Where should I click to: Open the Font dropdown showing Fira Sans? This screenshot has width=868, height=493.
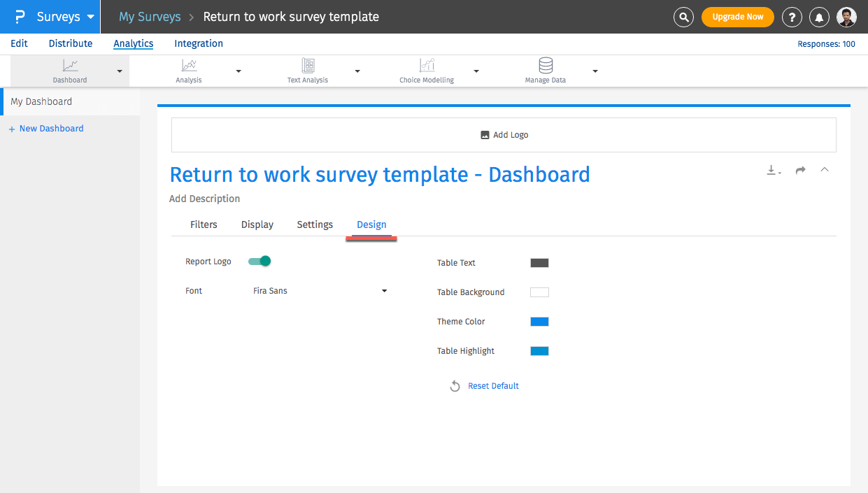(x=320, y=291)
